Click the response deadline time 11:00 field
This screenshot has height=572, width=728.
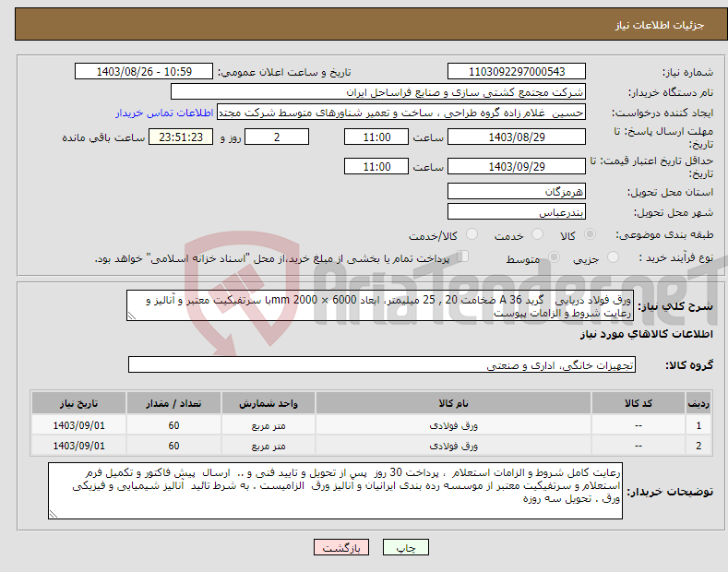pos(376,137)
